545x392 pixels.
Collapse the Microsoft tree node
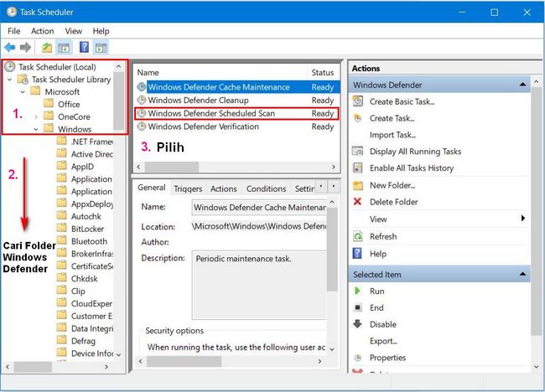pos(23,92)
